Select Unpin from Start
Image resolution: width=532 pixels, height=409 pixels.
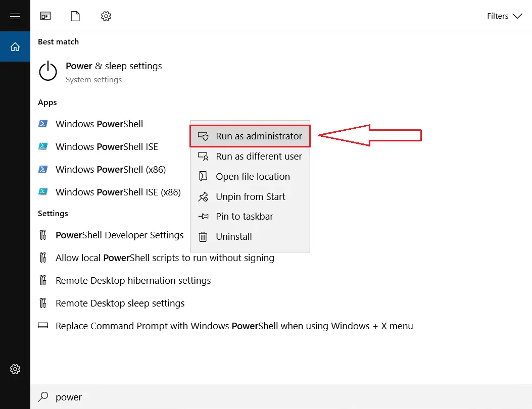click(250, 196)
